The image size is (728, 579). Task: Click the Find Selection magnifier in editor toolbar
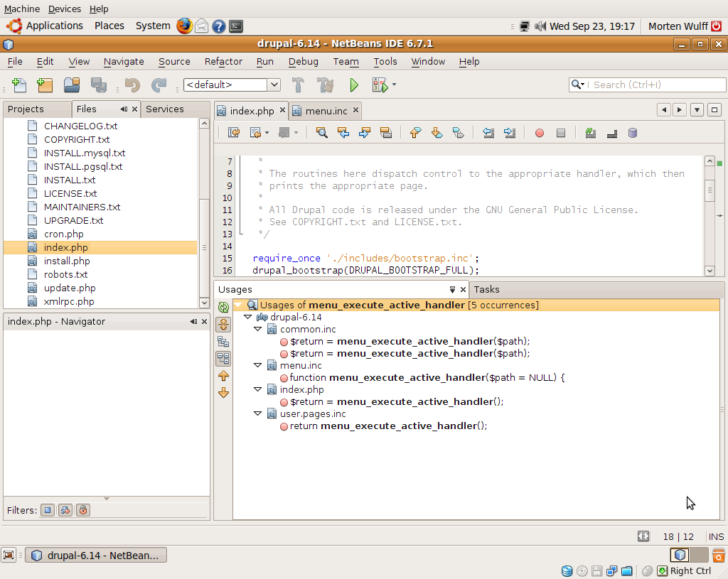322,133
